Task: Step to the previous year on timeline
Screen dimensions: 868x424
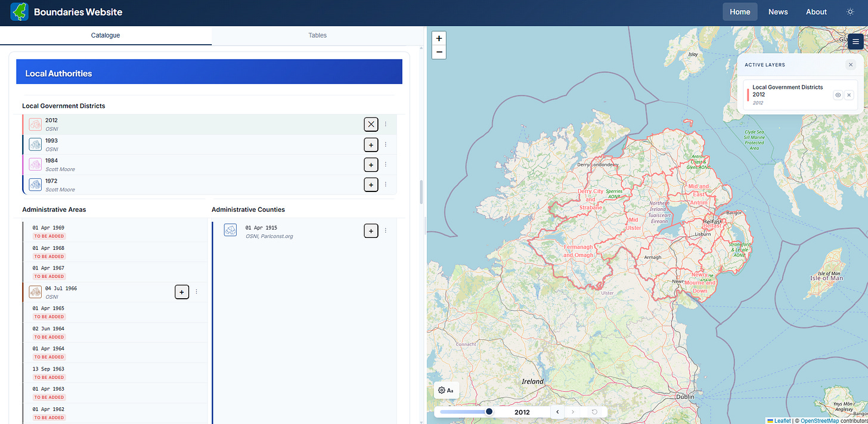Action: point(557,411)
